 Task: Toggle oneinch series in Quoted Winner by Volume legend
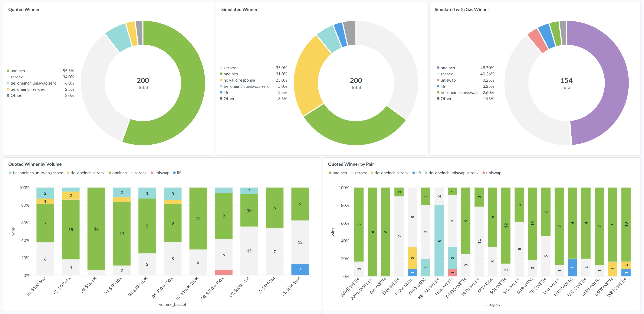118,173
